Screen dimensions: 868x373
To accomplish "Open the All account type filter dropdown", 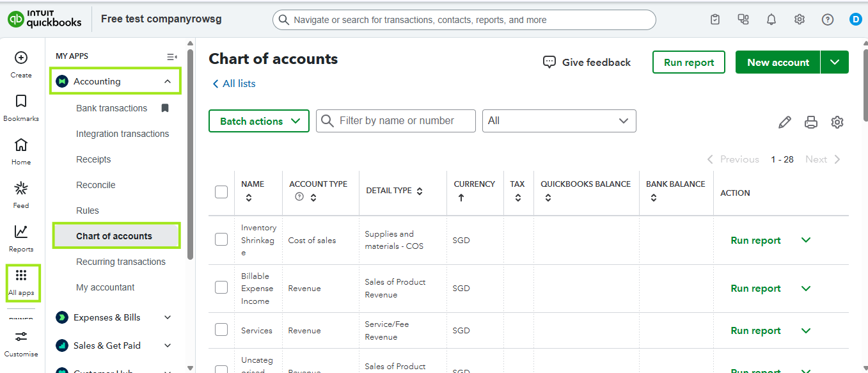I will point(559,121).
